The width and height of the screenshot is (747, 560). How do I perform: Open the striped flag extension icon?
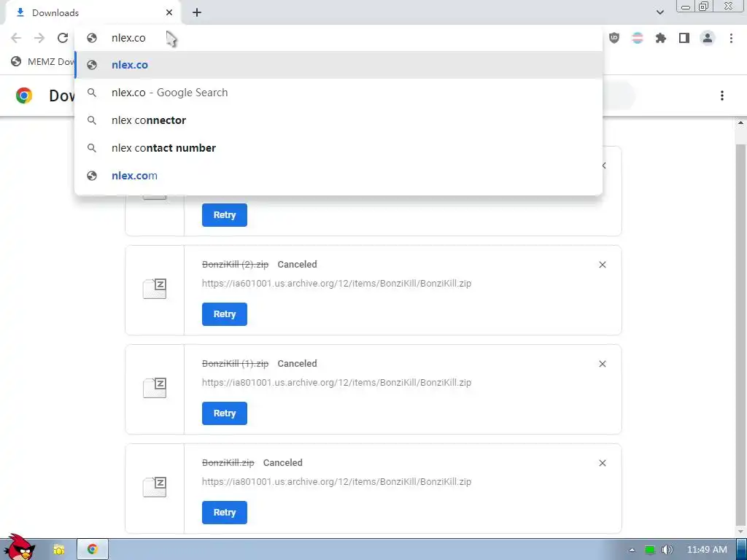click(638, 38)
